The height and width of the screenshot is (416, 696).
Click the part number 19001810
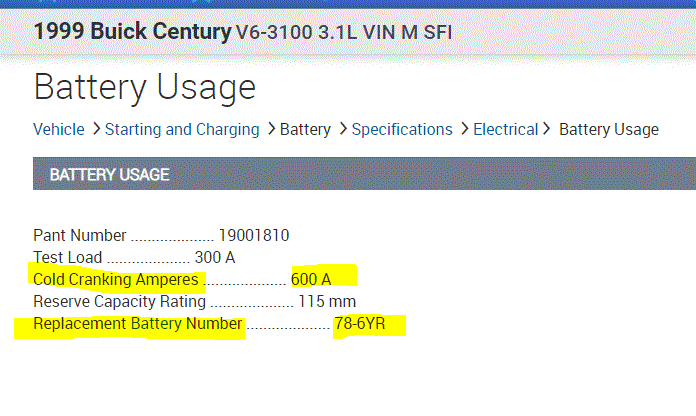(254, 236)
